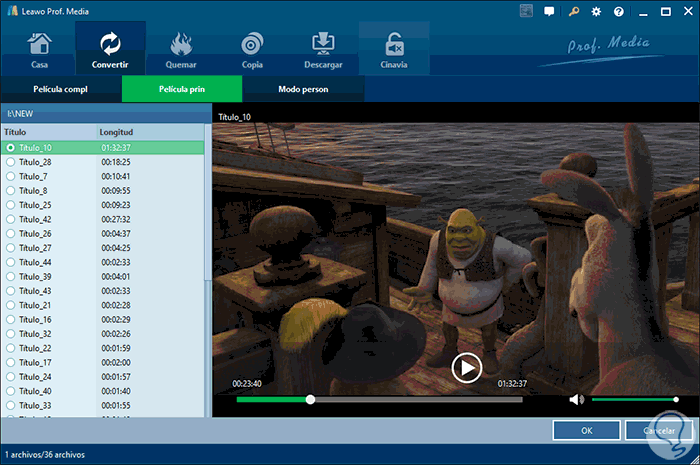
Task: Click the 00:01:40 length cell
Action: tap(116, 391)
